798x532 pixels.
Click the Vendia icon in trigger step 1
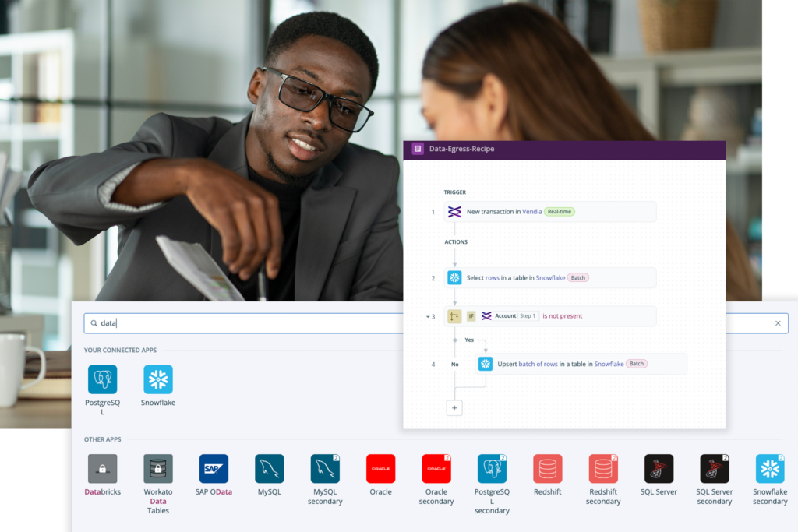(454, 212)
